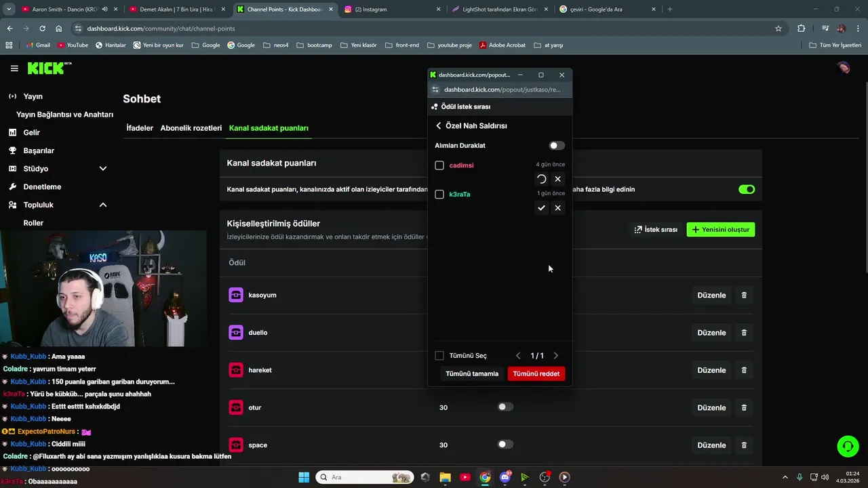The image size is (868, 488).
Task: Click the kasoyum reward icon
Action: (x=236, y=295)
